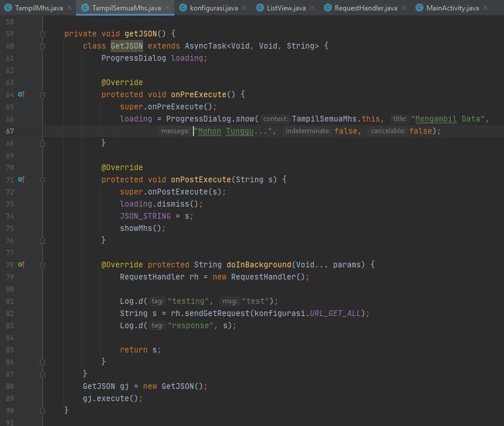
Task: Click the onPreExecute method declaration name
Action: coord(198,94)
